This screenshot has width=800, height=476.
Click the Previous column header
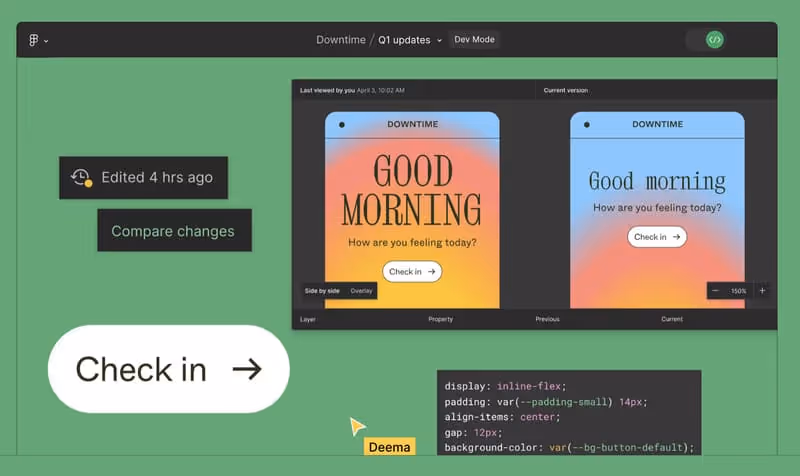(547, 319)
